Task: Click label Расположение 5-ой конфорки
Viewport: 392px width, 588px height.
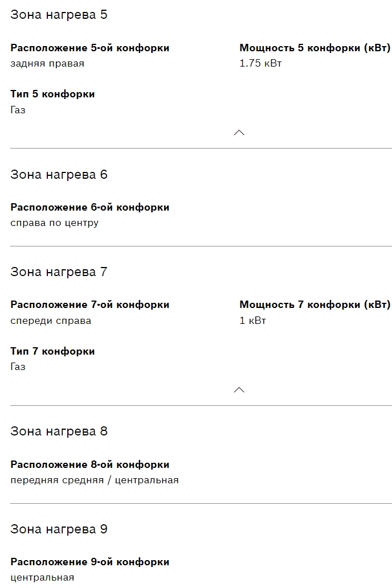Action: 89,48
